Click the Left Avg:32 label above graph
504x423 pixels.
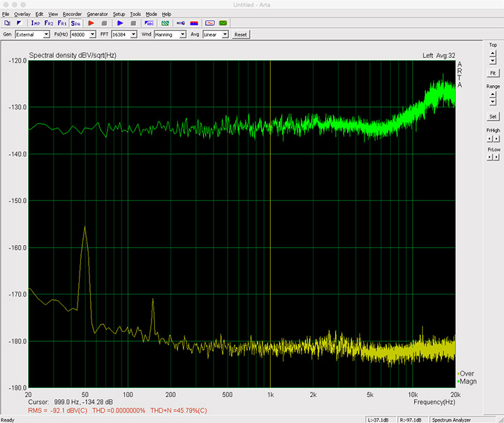(x=439, y=56)
